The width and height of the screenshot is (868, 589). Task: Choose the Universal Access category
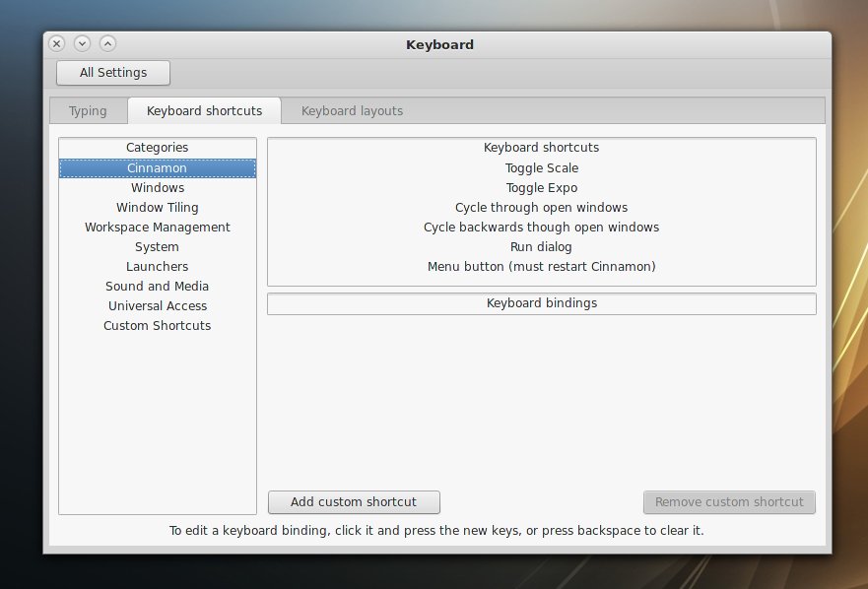(158, 306)
